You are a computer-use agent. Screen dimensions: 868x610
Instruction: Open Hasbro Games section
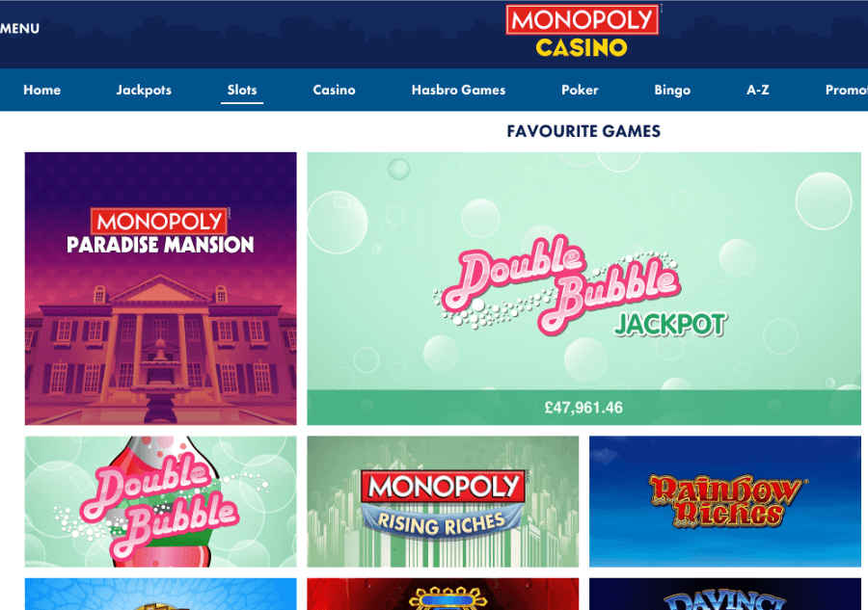(x=458, y=90)
